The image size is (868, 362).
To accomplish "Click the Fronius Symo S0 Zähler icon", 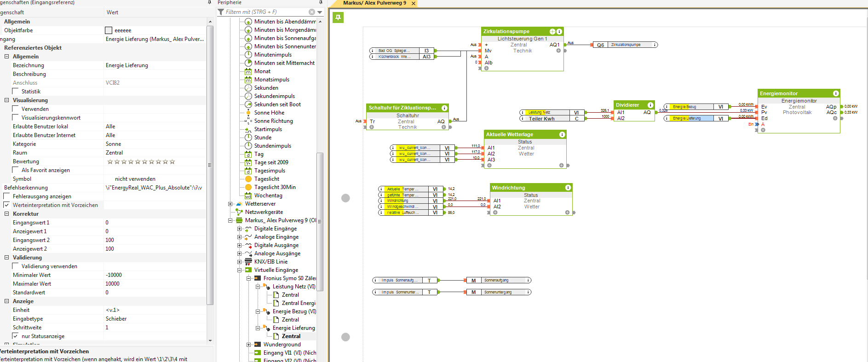I will point(258,278).
